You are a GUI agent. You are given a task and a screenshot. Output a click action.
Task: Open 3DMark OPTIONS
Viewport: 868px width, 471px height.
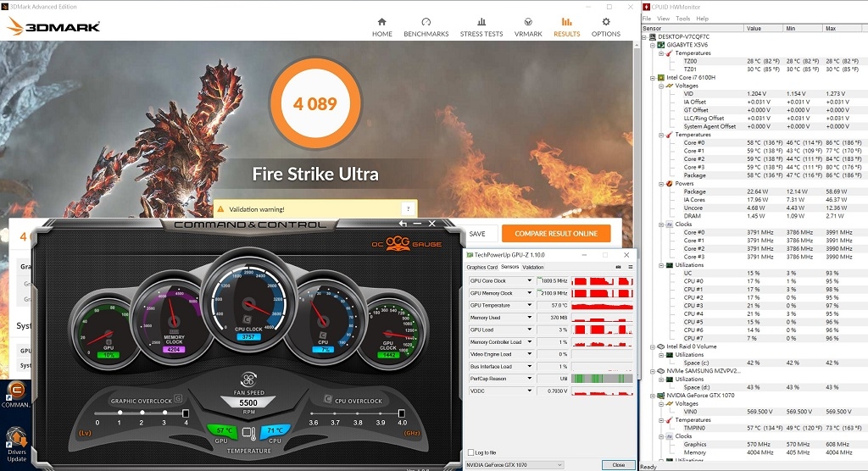pos(605,28)
